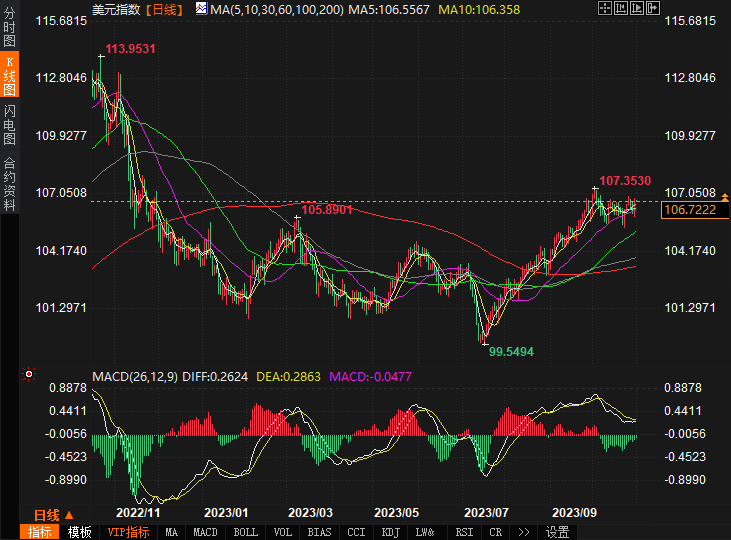Open the 合约资料 side tab

(x=9, y=183)
